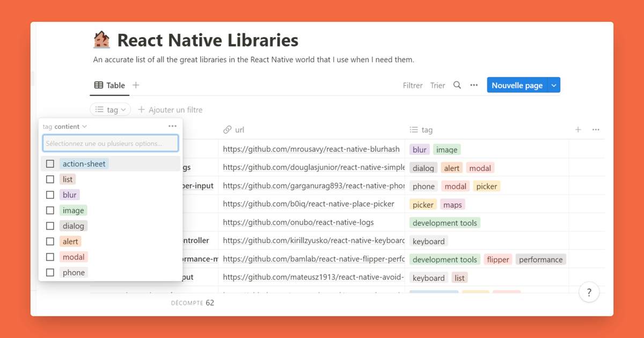Select the blue action-sheet tag in options
Viewport: 644px width, 338px height.
click(x=84, y=164)
